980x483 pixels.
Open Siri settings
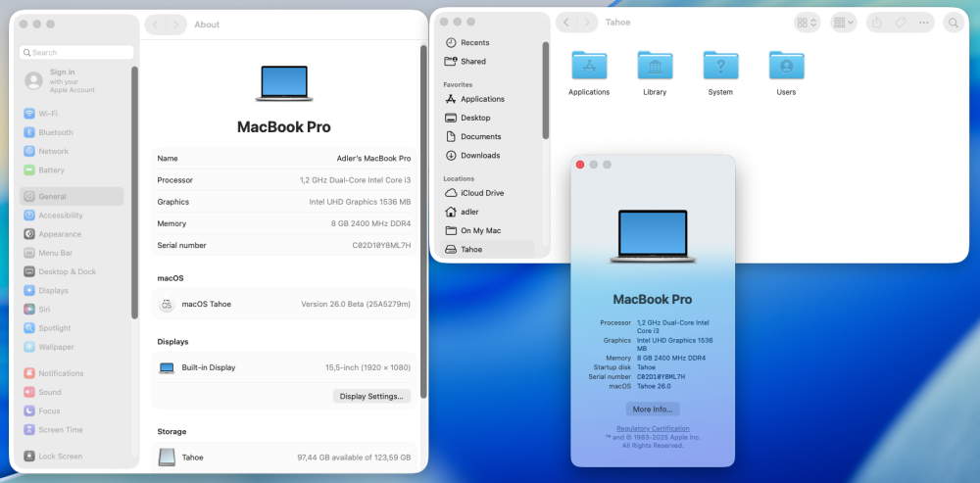(72, 310)
